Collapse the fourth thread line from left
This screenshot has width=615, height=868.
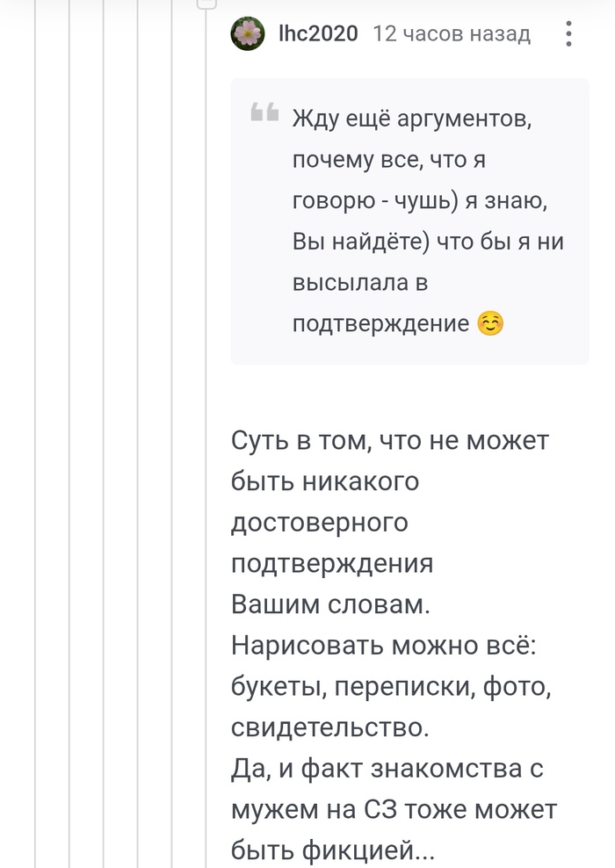point(138,439)
